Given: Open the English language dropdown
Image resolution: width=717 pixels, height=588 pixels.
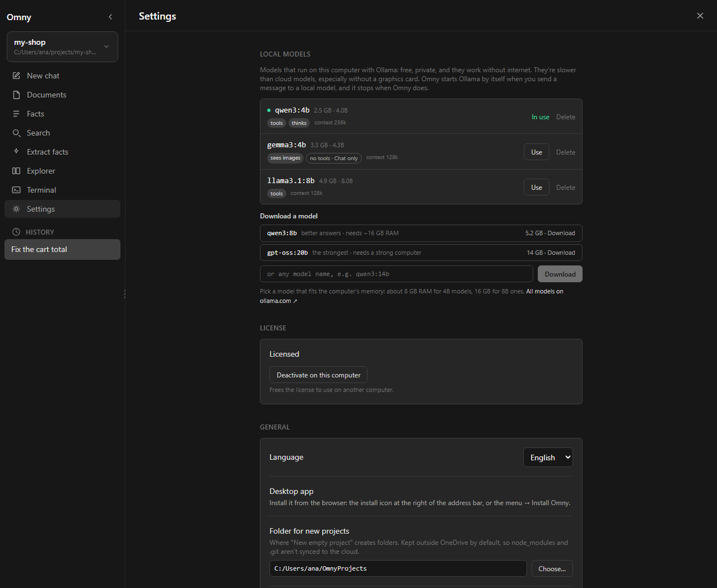Looking at the screenshot, I should [548, 458].
